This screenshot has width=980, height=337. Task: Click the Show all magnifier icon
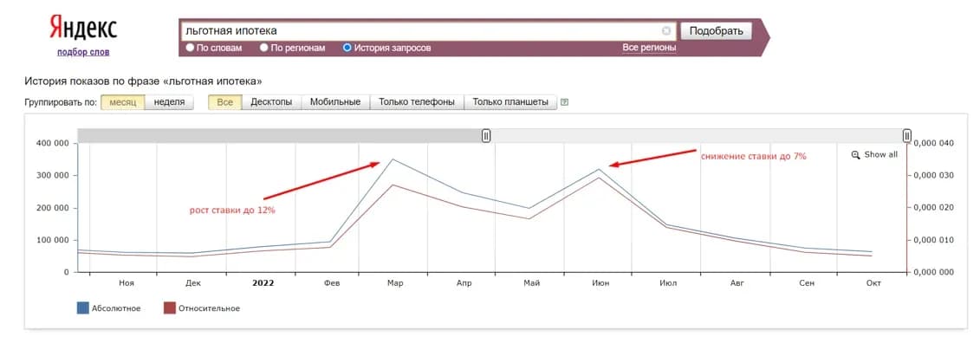click(x=855, y=155)
